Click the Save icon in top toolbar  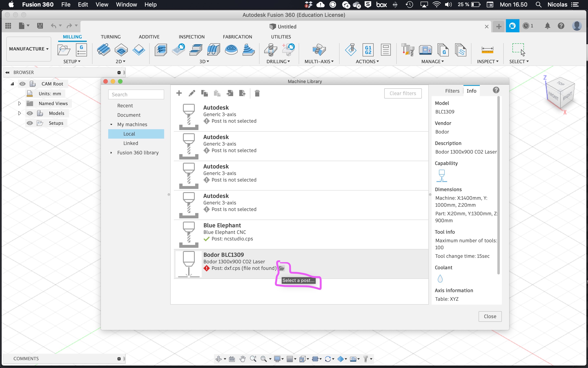point(40,26)
